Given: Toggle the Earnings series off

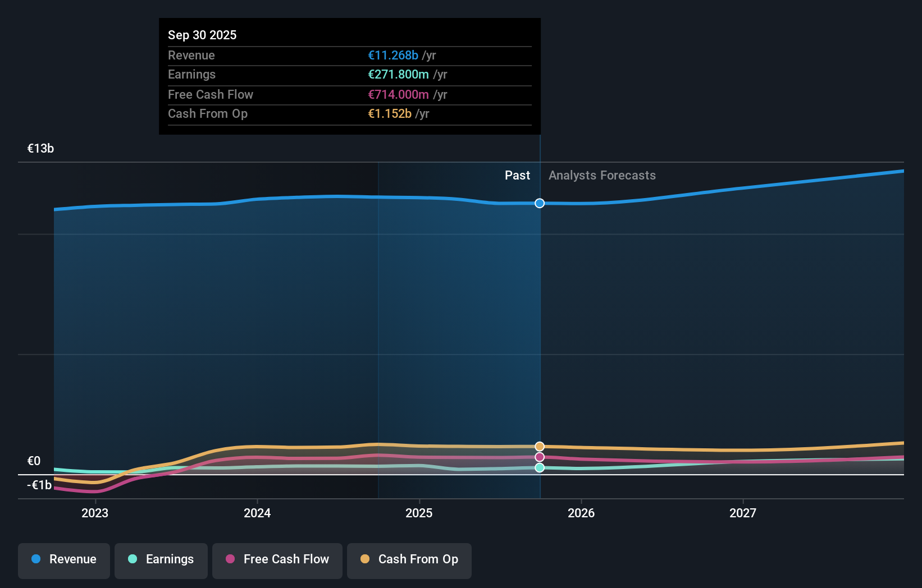Looking at the screenshot, I should [x=161, y=561].
